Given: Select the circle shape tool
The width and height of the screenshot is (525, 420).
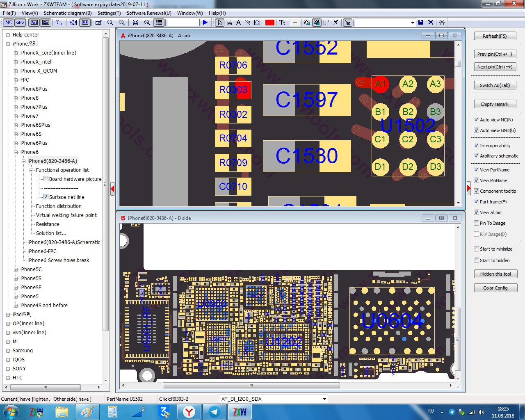Looking at the screenshot, I should click(257, 23).
